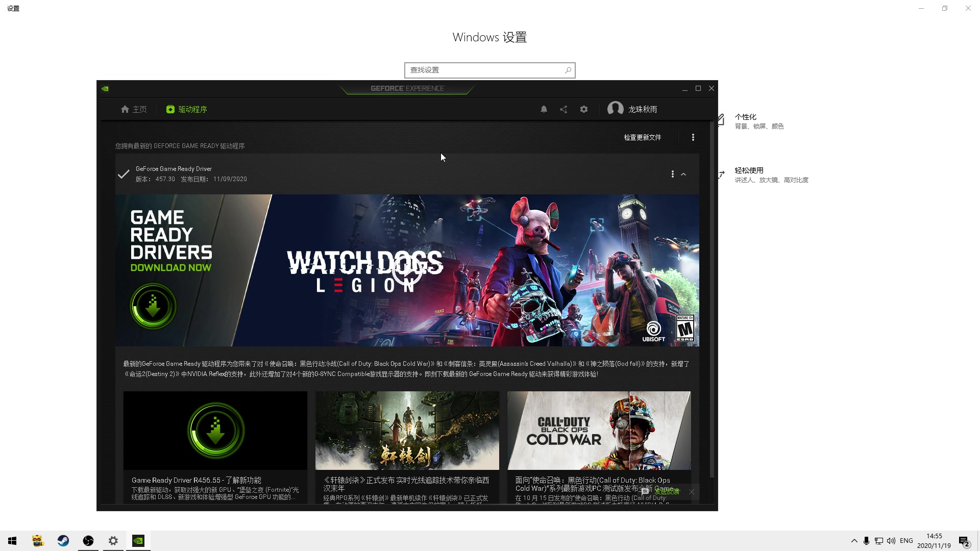Open Steam from the taskbar

(x=63, y=541)
